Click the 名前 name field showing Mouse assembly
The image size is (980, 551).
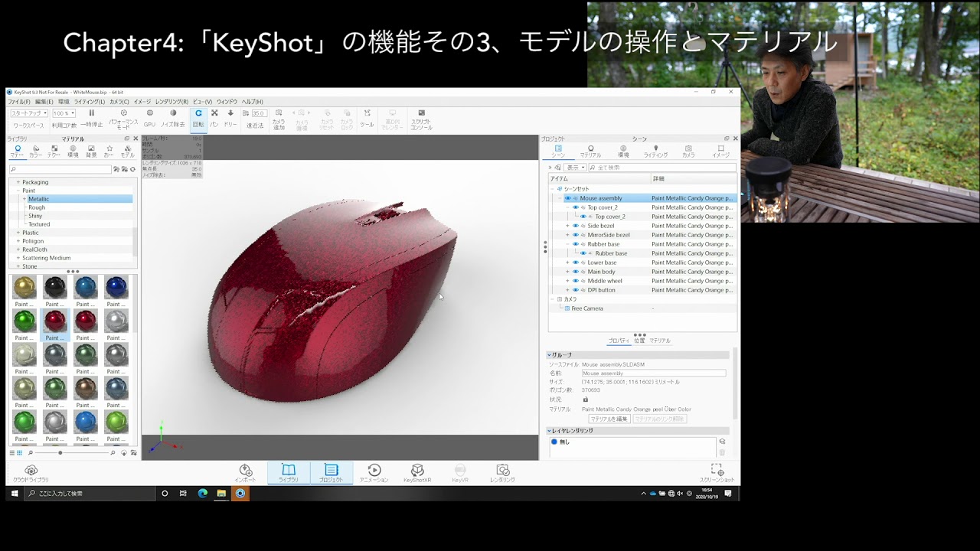(653, 373)
